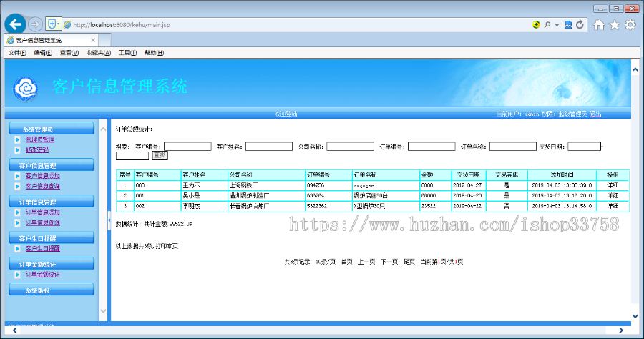Click the page scrollbar right arrow
The height and width of the screenshot is (339, 644).
(x=620, y=330)
